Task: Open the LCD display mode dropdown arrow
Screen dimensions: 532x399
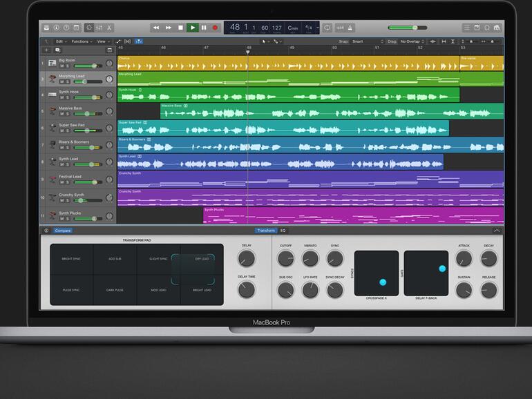Action: 318,28
